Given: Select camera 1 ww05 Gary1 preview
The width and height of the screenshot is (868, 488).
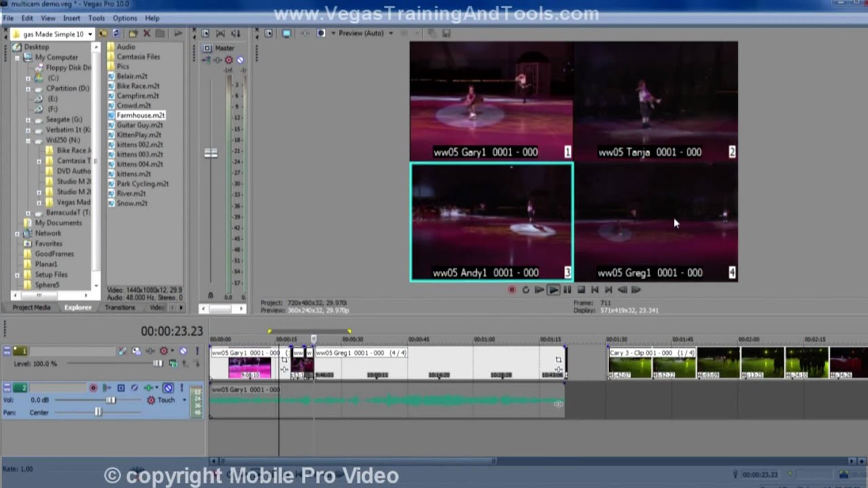Looking at the screenshot, I should pos(491,100).
